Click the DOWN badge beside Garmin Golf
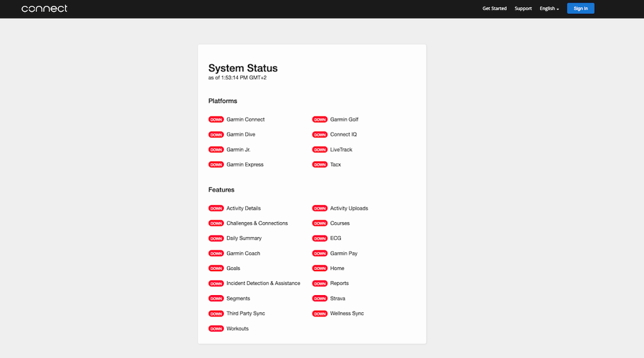 [319, 120]
